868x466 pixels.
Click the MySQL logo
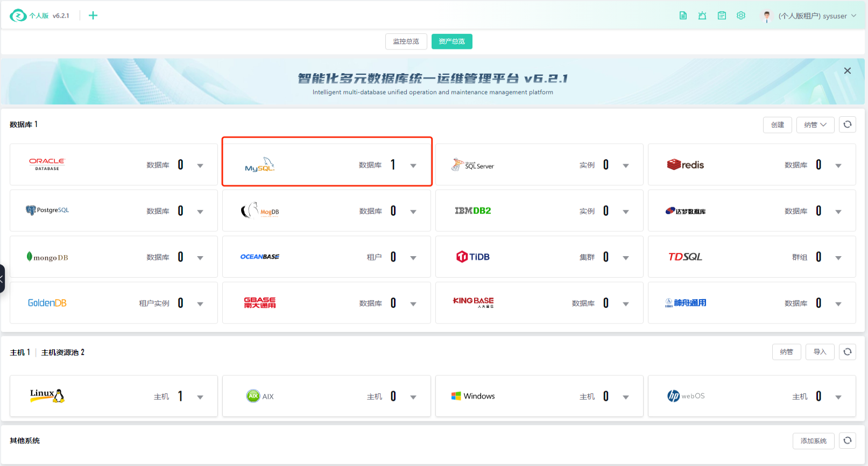point(260,165)
